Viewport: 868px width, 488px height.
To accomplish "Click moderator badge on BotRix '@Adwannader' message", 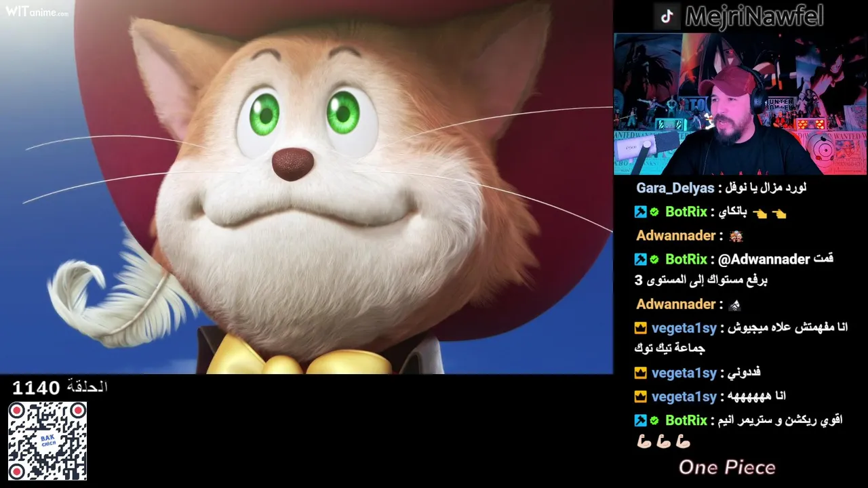I will pyautogui.click(x=640, y=259).
